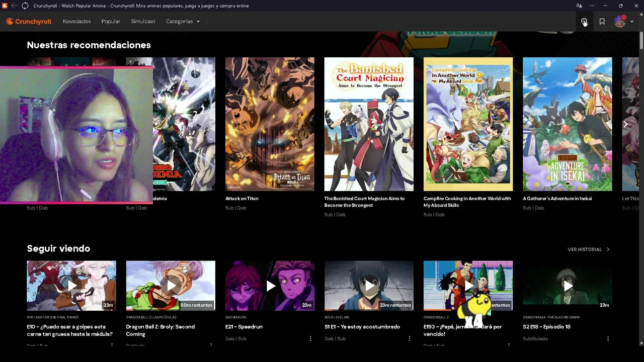Play Dragon Raja S2 E18

tap(568, 285)
